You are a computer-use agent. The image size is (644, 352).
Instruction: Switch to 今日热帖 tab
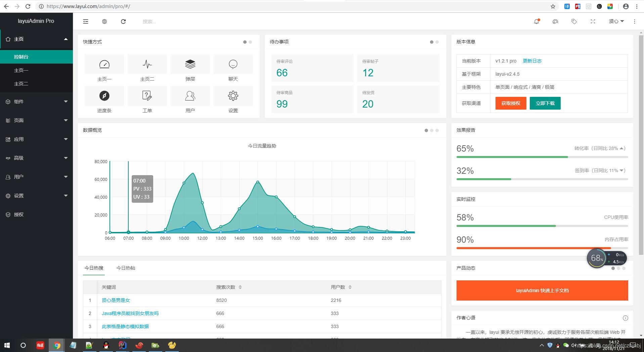click(x=126, y=268)
